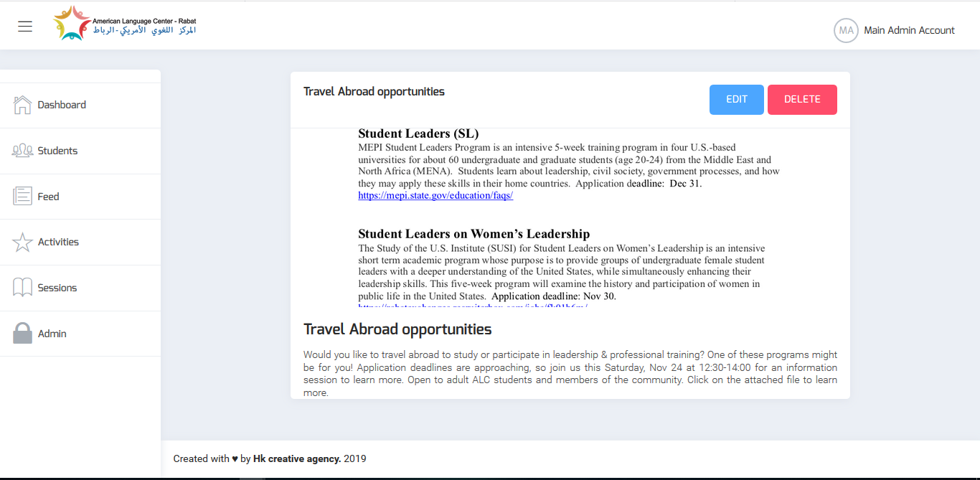Click the Main Admin Account label
980x480 pixels.
(x=909, y=30)
